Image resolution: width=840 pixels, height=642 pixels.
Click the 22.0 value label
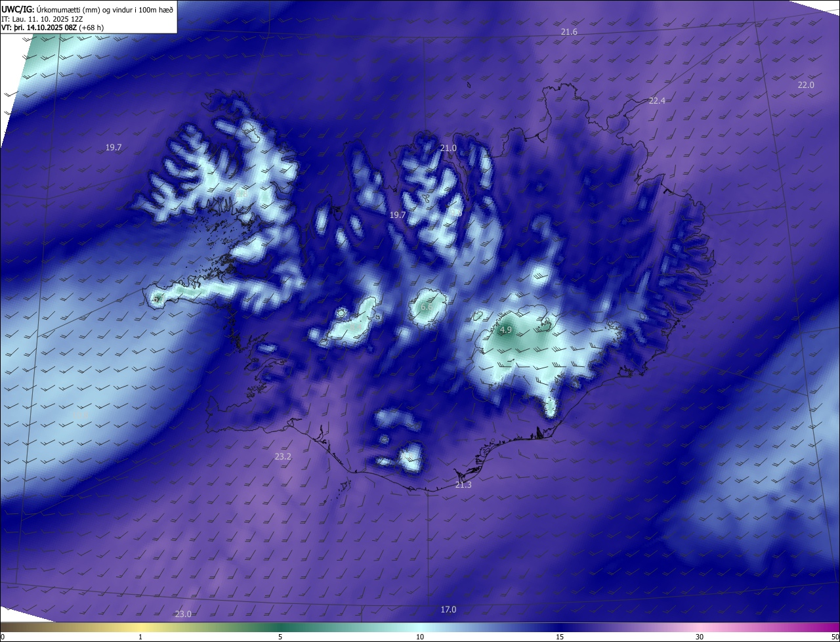(x=806, y=85)
